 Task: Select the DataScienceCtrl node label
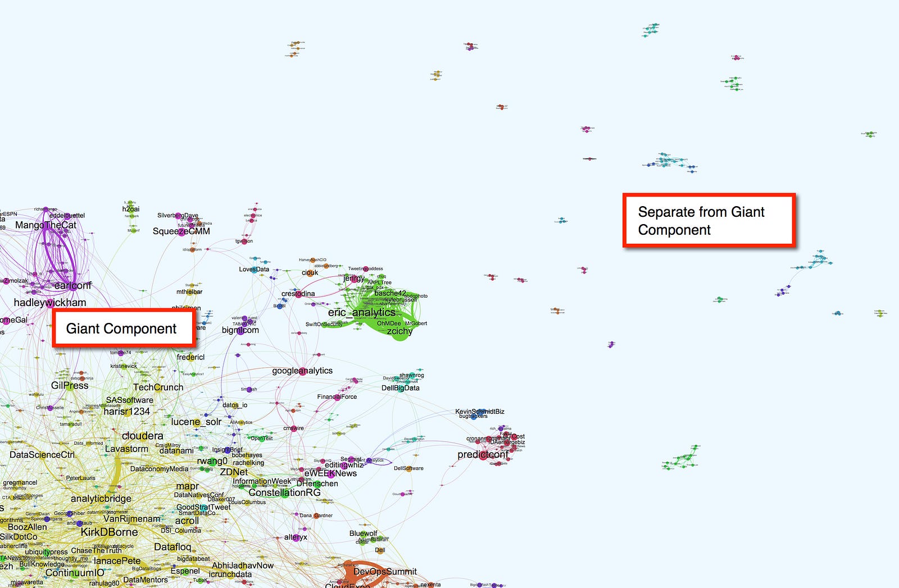point(42,455)
